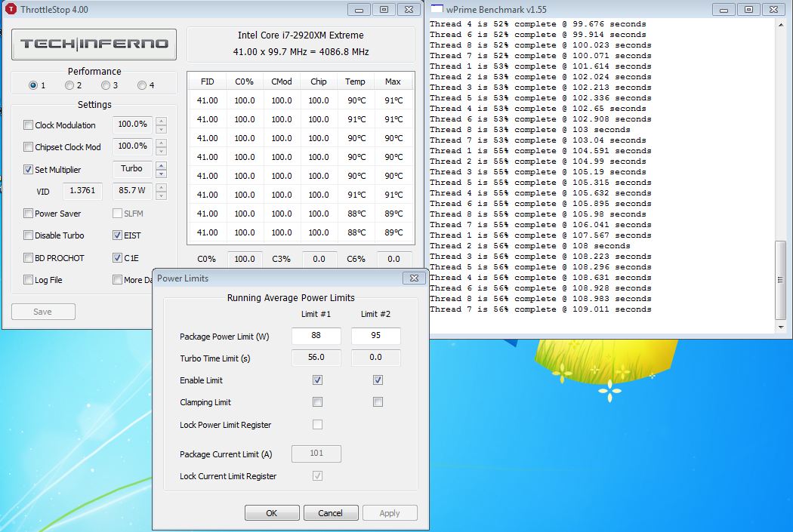793x532 pixels.
Task: Increase Chipset Clock Mod with up arrow
Action: (x=162, y=143)
